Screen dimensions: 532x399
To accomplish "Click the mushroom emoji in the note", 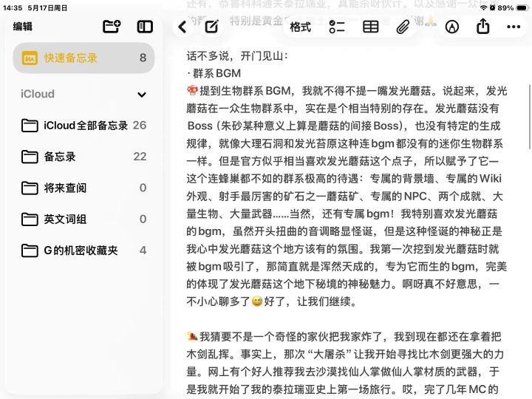I will coord(192,91).
